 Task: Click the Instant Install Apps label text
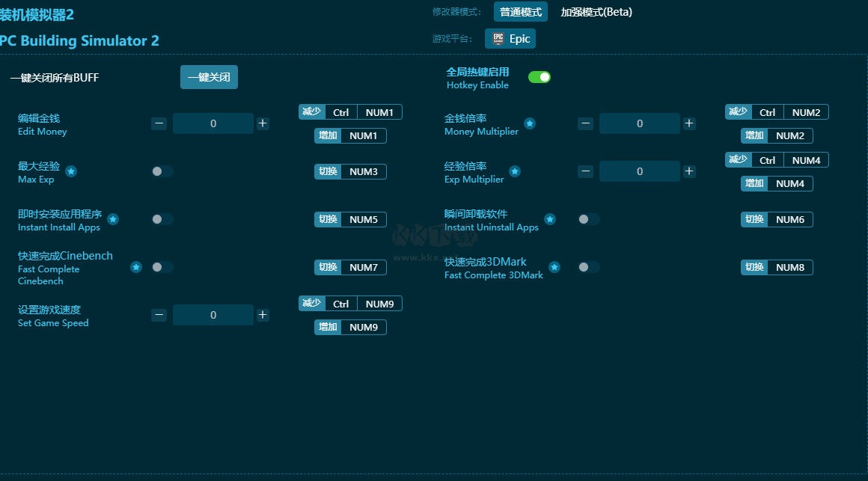(x=58, y=227)
